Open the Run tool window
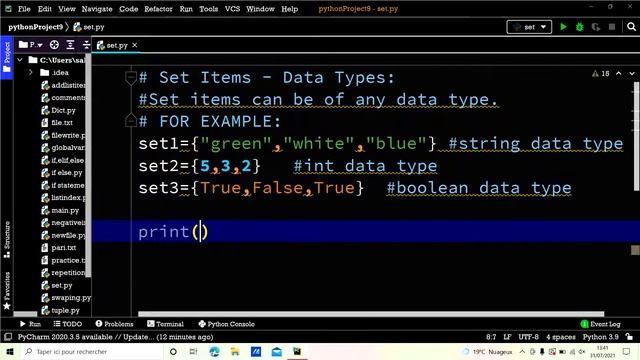The width and height of the screenshot is (640, 360). click(30, 324)
